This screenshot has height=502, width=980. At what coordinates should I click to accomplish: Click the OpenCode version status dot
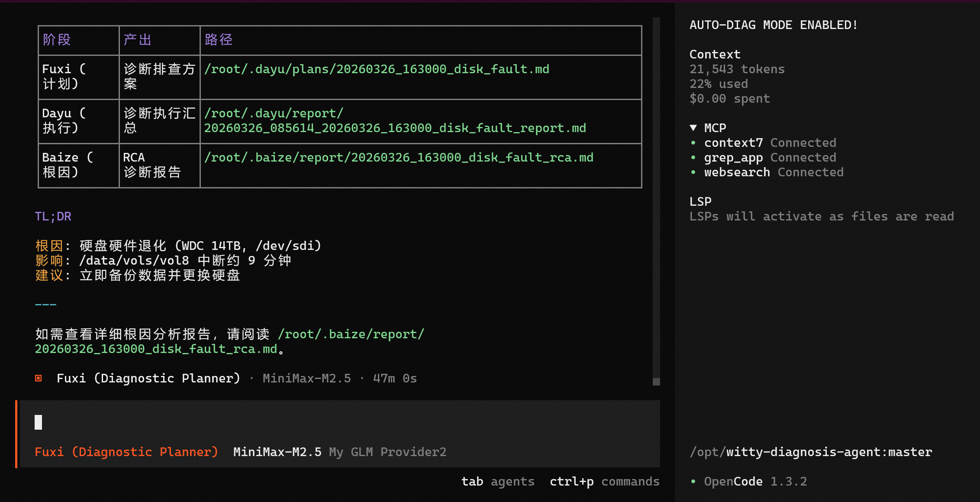tap(693, 481)
